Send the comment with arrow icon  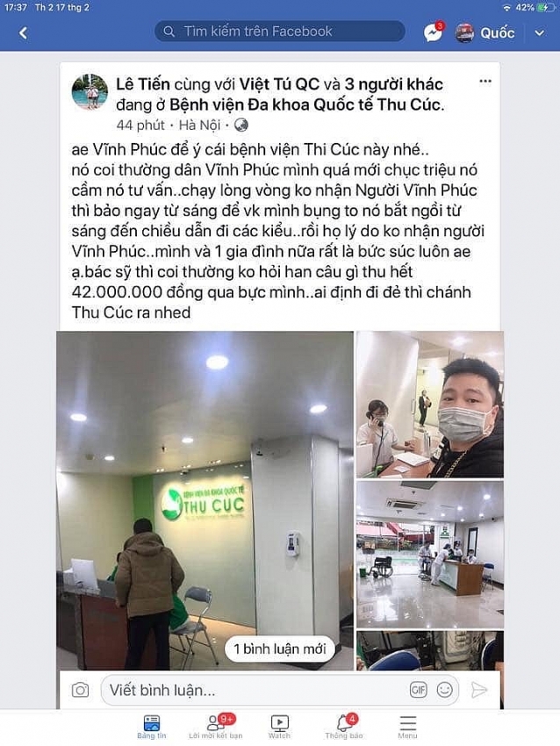478,690
